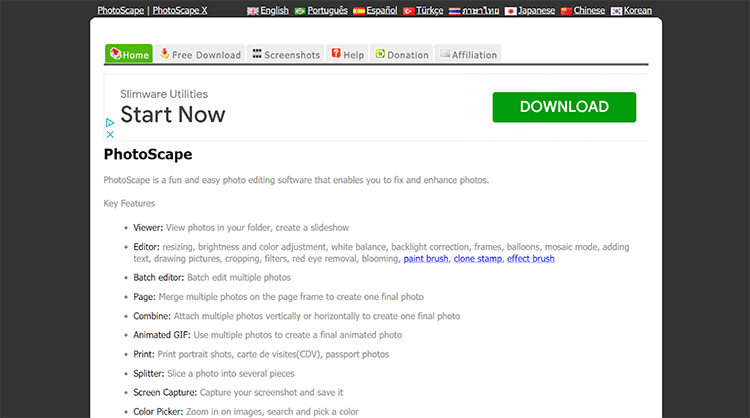The width and height of the screenshot is (750, 418).
Task: Open the clone stamp link
Action: 477,259
